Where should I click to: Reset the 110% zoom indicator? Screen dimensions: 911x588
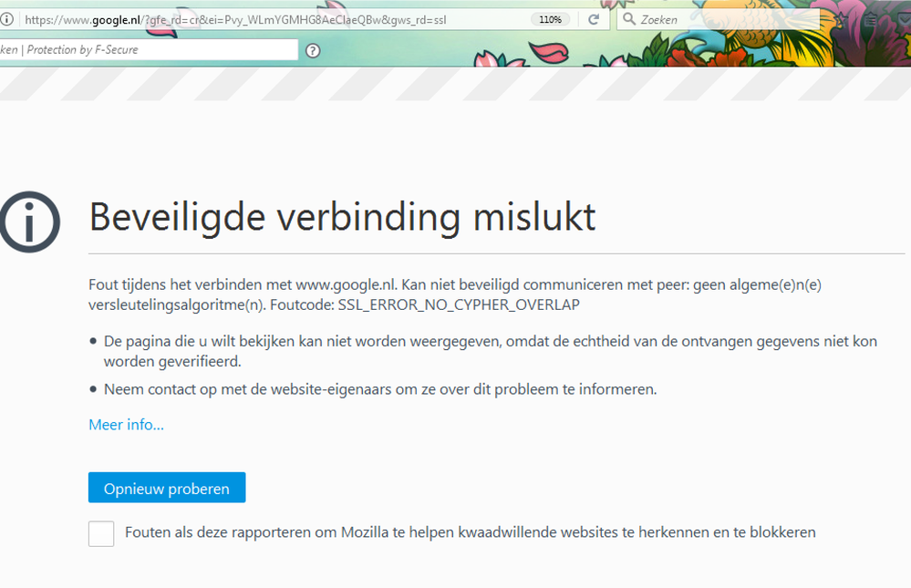(550, 19)
